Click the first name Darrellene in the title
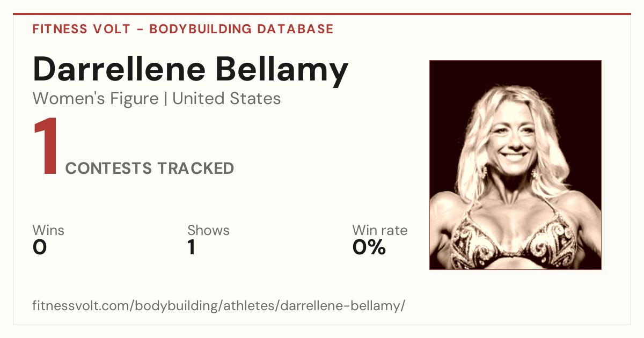 [x=119, y=70]
